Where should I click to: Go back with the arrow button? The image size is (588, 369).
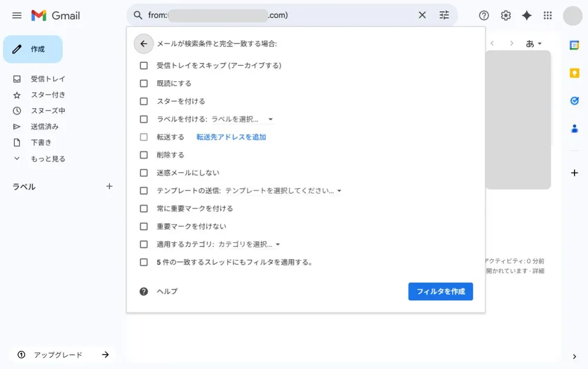(143, 44)
